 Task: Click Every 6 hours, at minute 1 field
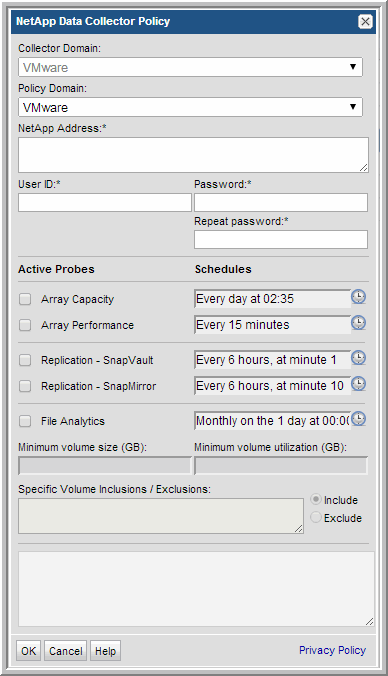(272, 360)
